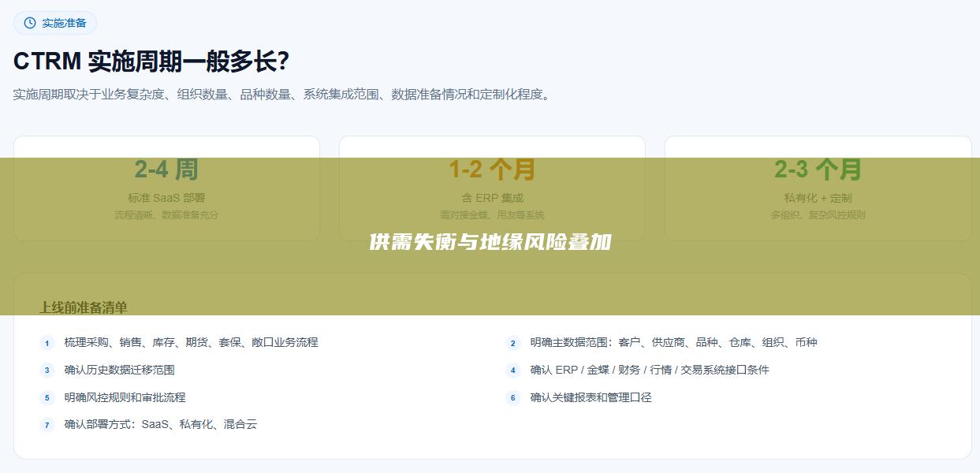This screenshot has width=980, height=473.
Task: Click the number 7 badge beside 确认部署方式
Action: coord(47,425)
